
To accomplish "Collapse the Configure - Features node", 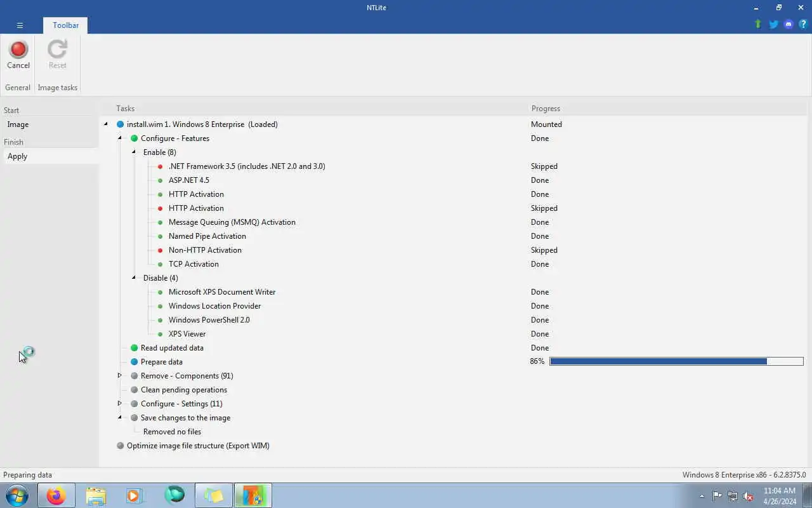I will tap(119, 138).
